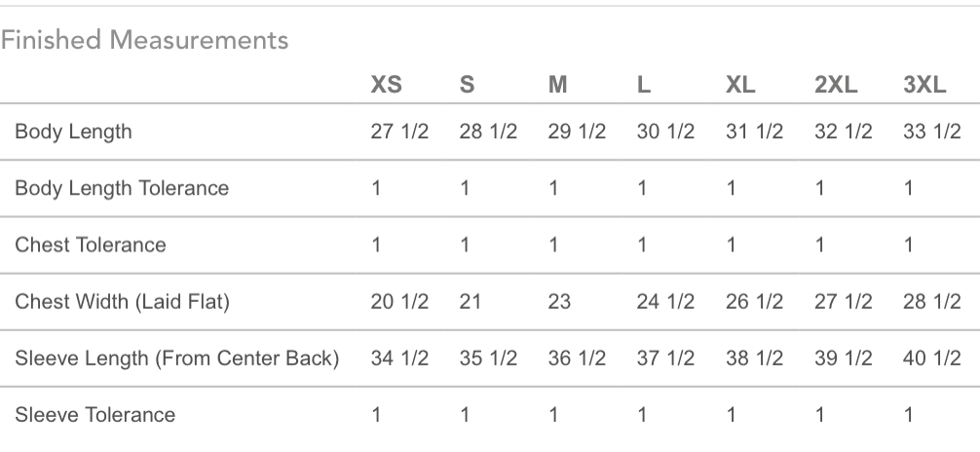Click the 2XL size column header
The image size is (980, 452).
836,85
